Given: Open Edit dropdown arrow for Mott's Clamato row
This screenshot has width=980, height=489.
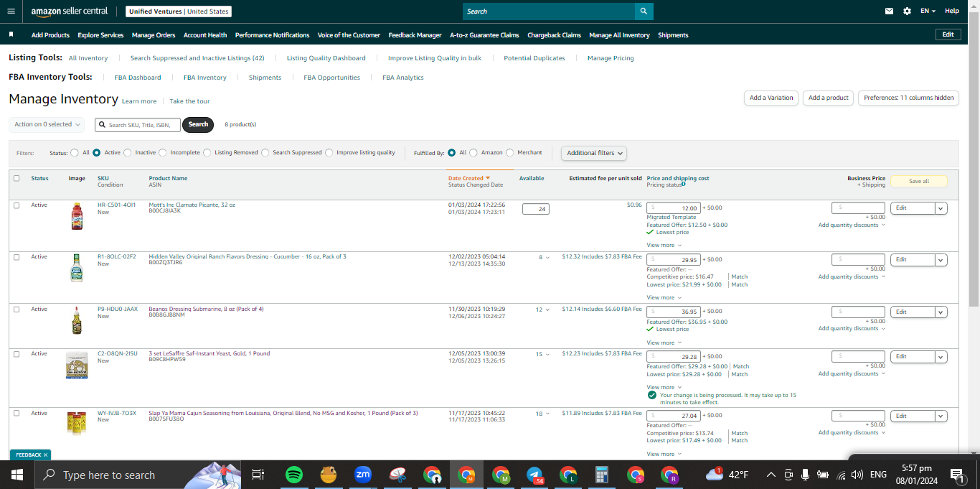Looking at the screenshot, I should click(x=941, y=208).
